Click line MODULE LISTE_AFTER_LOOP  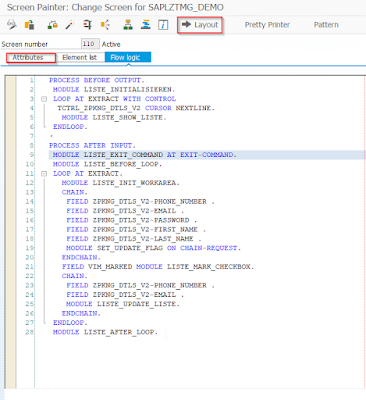(x=105, y=332)
